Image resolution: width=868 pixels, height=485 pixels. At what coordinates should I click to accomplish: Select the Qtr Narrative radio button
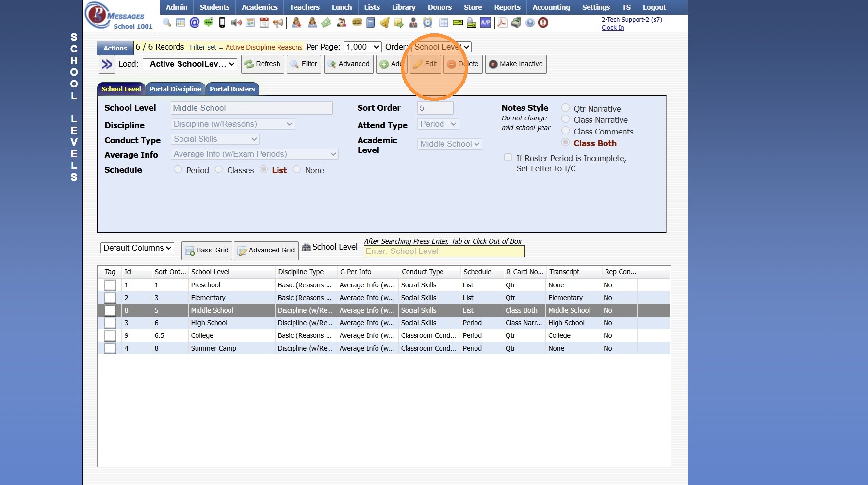click(565, 108)
